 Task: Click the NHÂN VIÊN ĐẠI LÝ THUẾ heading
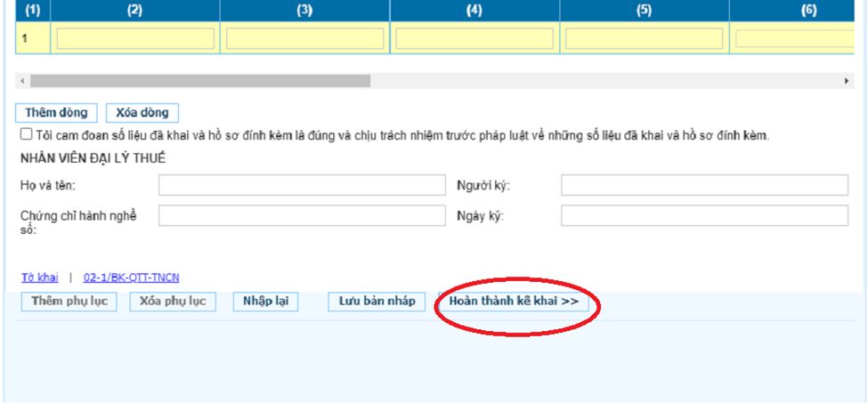(93, 158)
